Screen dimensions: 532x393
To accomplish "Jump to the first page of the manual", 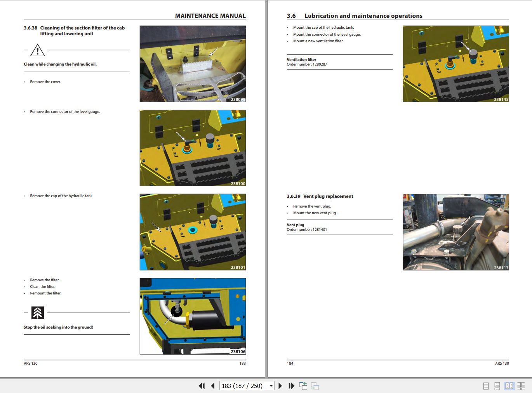I will tap(202, 386).
